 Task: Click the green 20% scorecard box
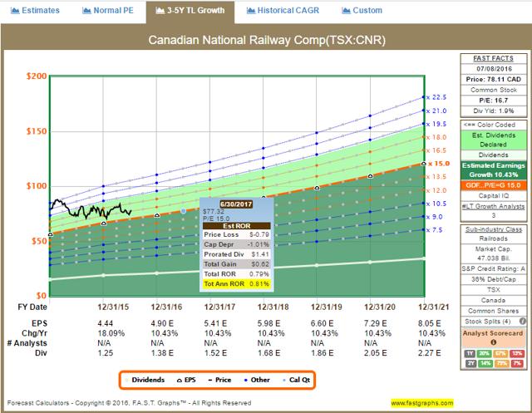tap(484, 353)
